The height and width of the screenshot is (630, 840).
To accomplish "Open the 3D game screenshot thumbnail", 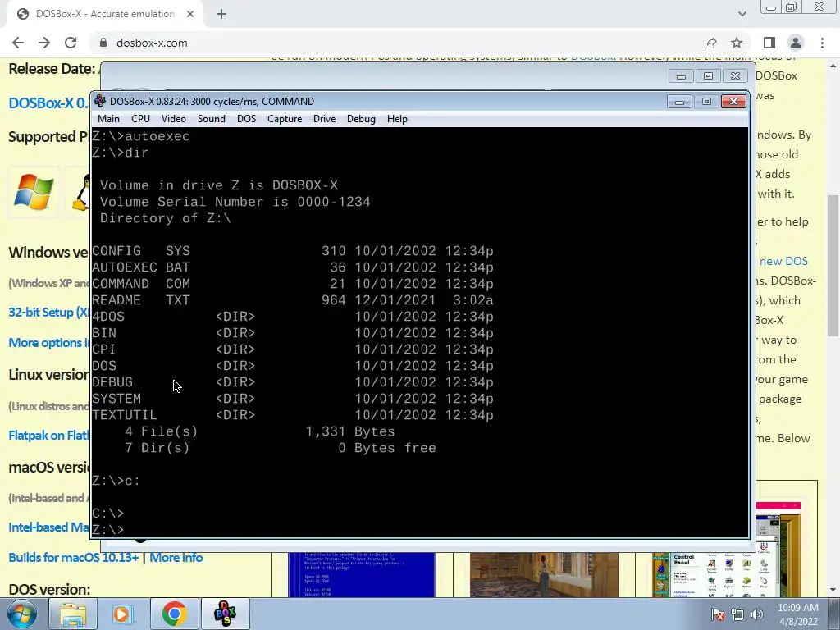I will pyautogui.click(x=544, y=575).
